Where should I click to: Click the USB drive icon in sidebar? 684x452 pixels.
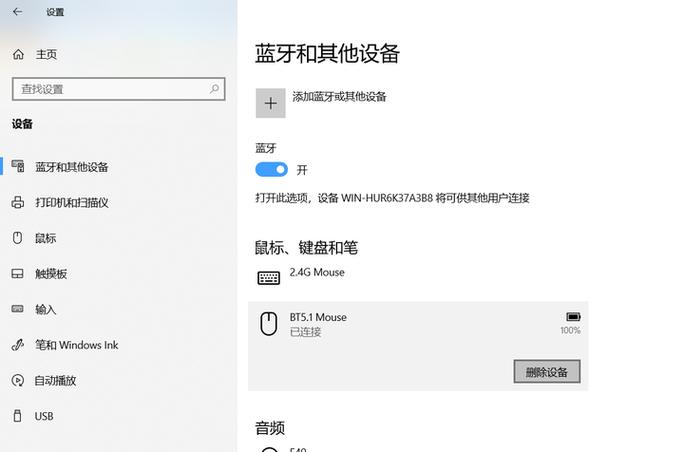17,416
